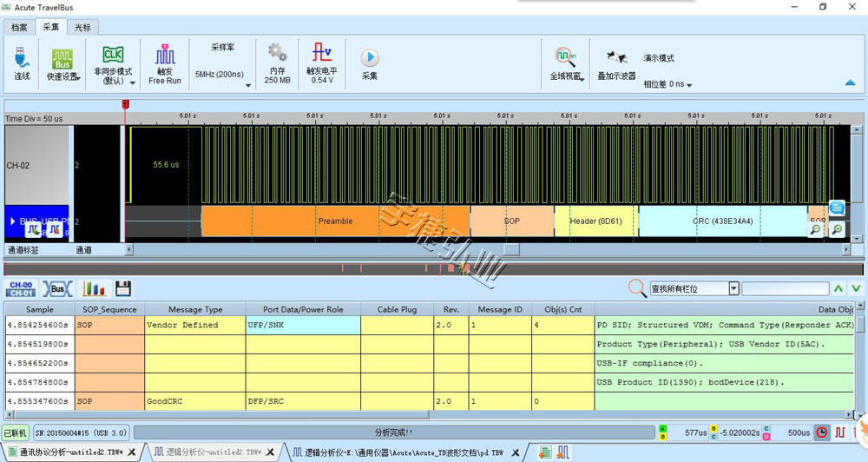Select the CH-02 channel label
This screenshot has width=868, height=462.
(18, 165)
